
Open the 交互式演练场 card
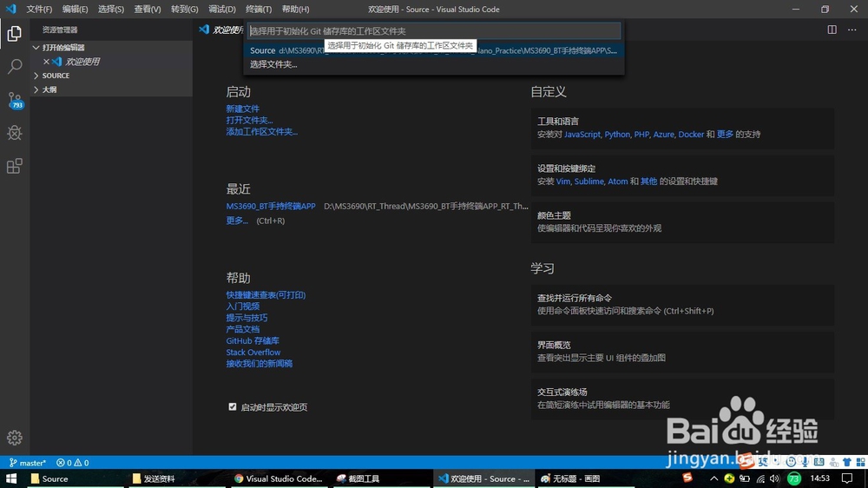(x=682, y=399)
